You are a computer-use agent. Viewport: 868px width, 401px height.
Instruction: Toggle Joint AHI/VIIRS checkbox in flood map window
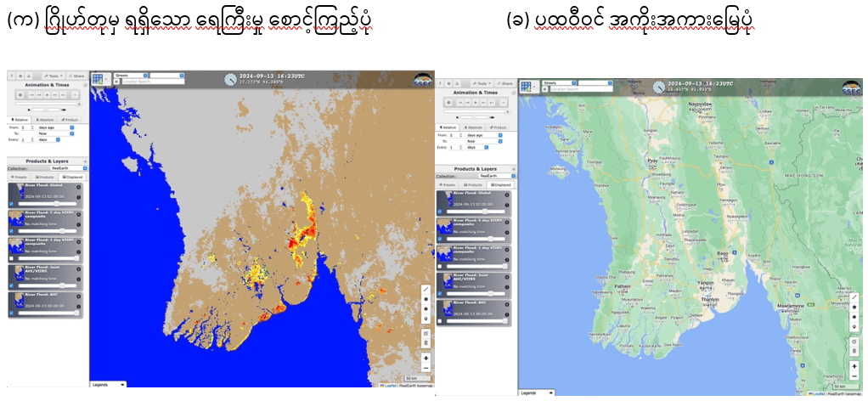coord(11,285)
